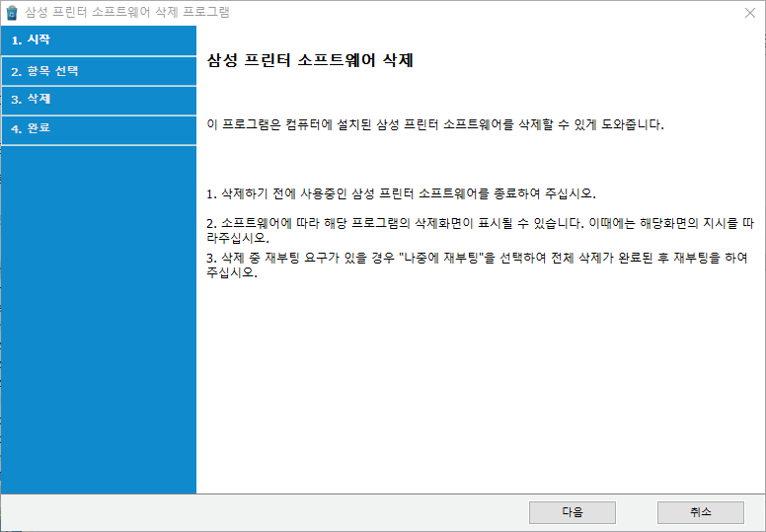Viewport: 766px width, 532px height.
Task: Click instruction 1. 삭제하기 전에 사용중인
Action: 401,193
